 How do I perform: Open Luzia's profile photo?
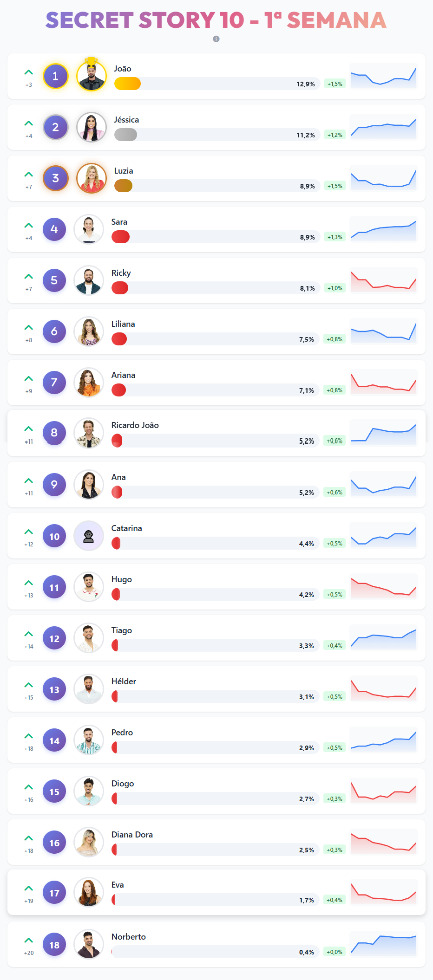coord(92,178)
